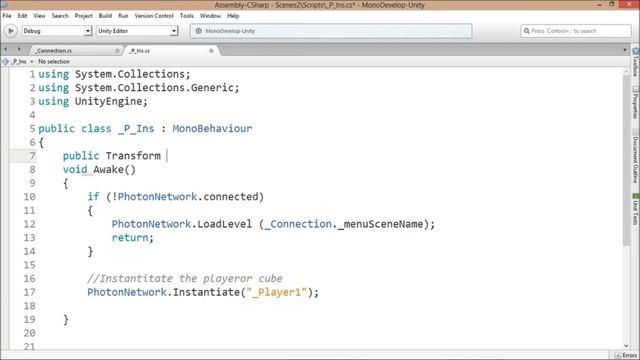Open the Window menu
Viewport: 640px width, 360px height.
coord(210,16)
